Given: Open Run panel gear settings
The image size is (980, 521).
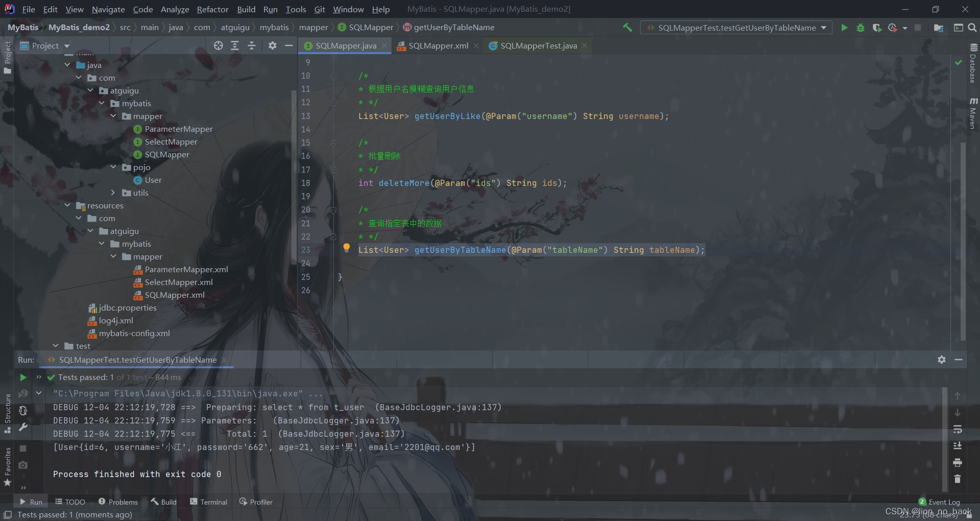Looking at the screenshot, I should 942,360.
